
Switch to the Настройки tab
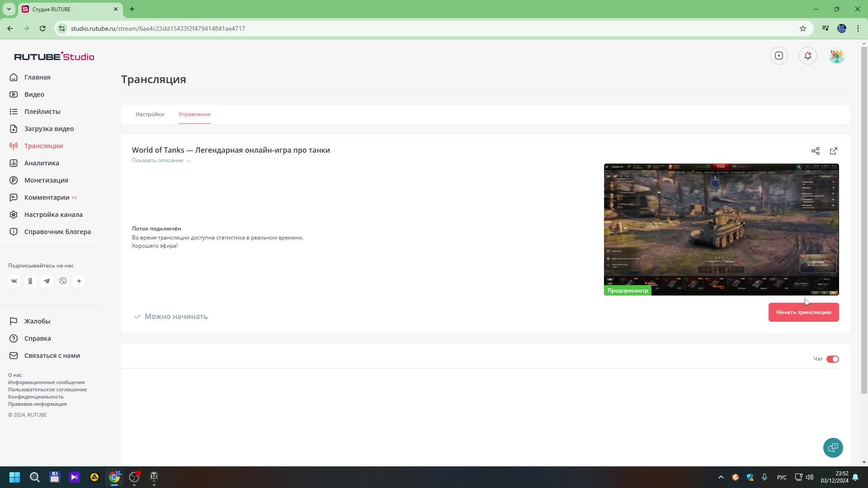tap(150, 114)
